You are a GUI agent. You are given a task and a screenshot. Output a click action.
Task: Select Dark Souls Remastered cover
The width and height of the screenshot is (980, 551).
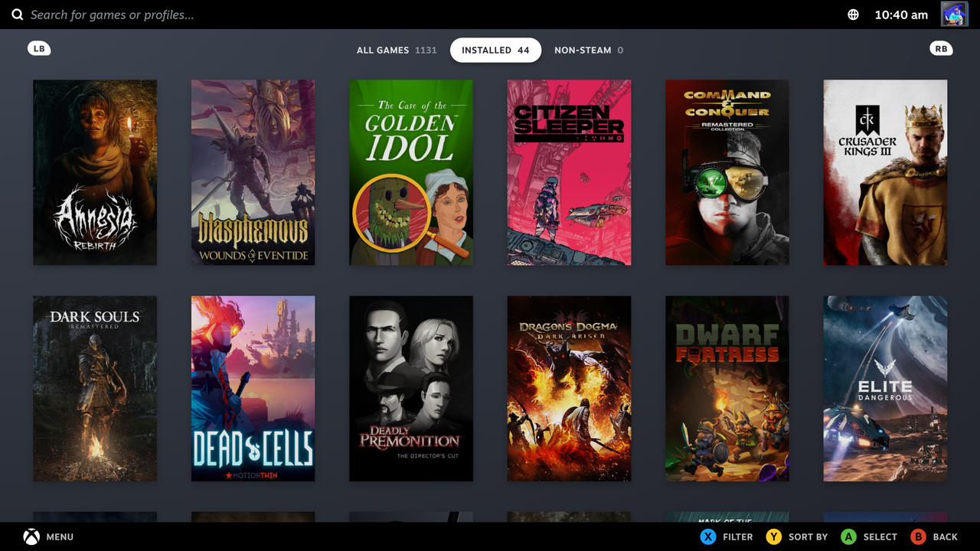[95, 389]
